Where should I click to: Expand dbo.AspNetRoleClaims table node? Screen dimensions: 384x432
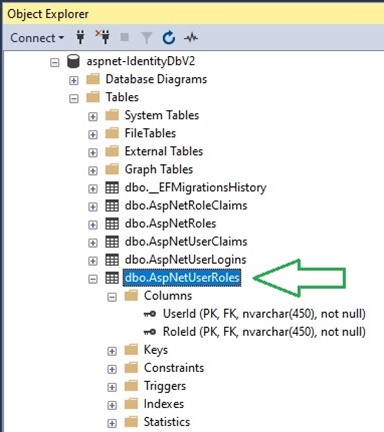click(93, 207)
